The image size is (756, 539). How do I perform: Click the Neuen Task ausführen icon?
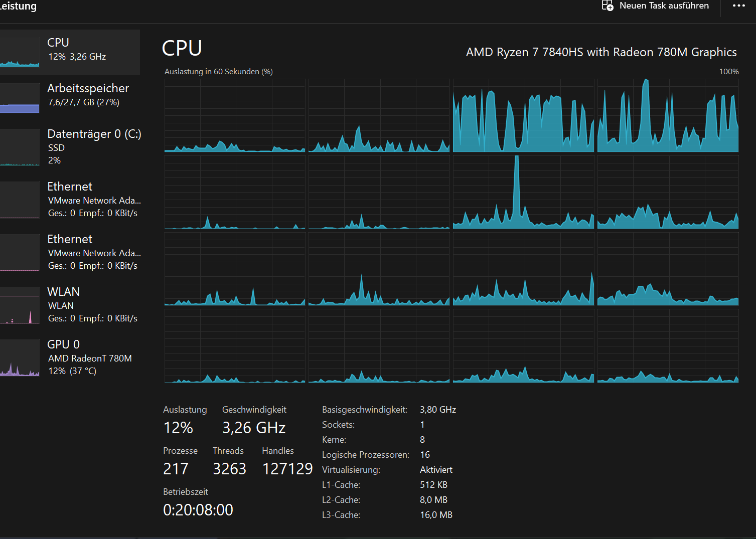(x=608, y=6)
